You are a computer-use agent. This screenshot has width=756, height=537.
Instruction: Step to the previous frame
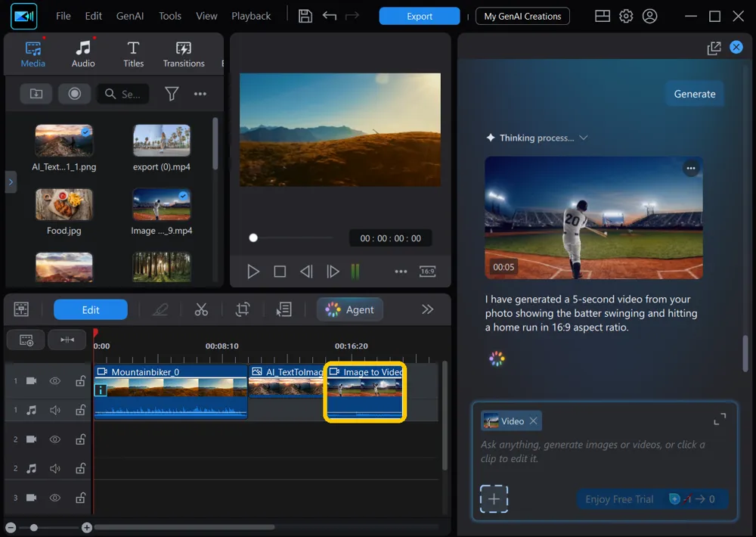click(306, 272)
